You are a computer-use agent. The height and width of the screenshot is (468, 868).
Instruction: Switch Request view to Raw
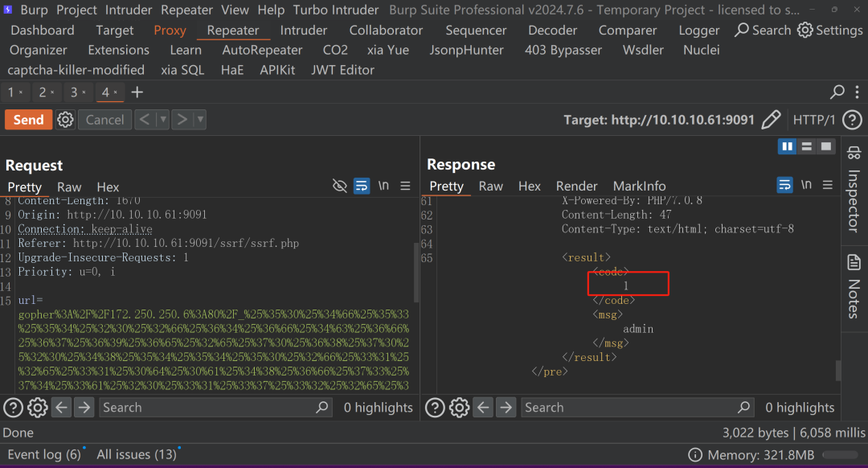(69, 187)
